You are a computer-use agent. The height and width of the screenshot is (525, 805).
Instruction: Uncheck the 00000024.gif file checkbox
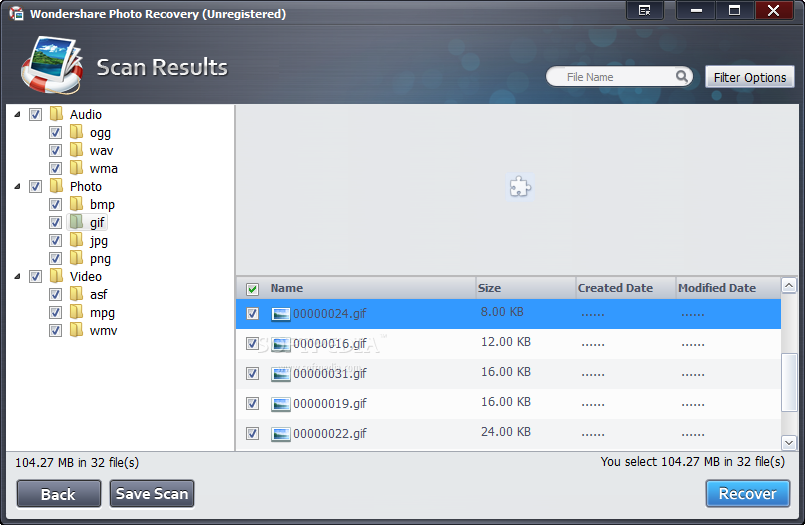[x=252, y=313]
